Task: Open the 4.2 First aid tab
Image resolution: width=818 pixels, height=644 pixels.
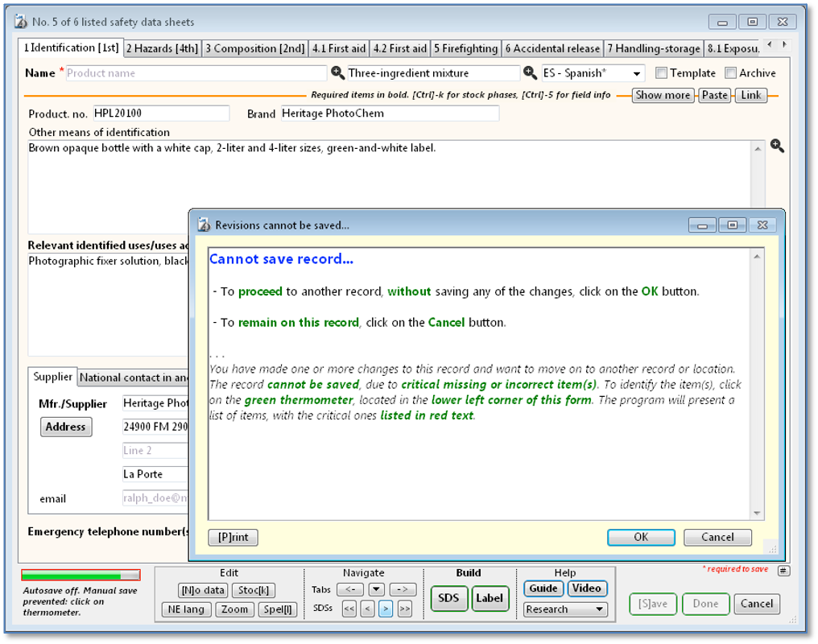Action: tap(399, 48)
